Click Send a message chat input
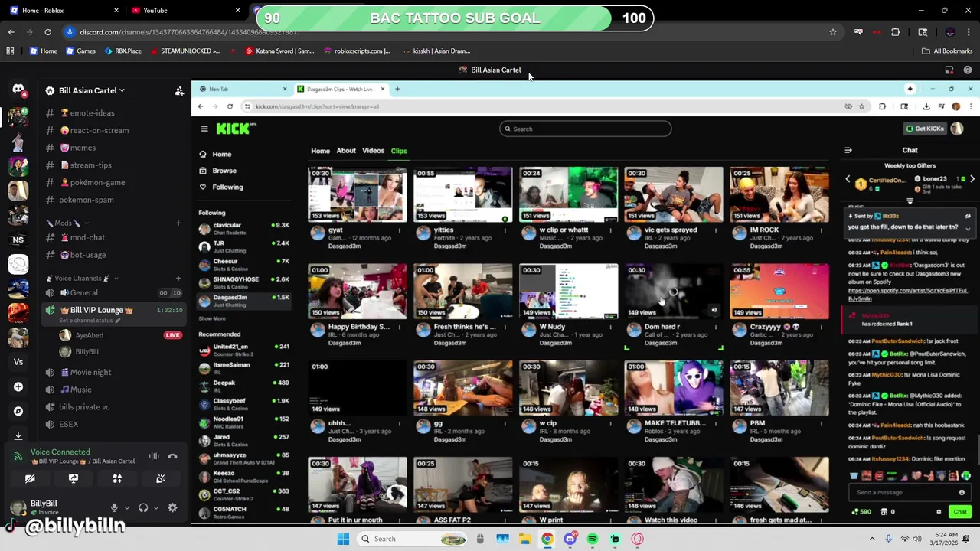 (910, 493)
